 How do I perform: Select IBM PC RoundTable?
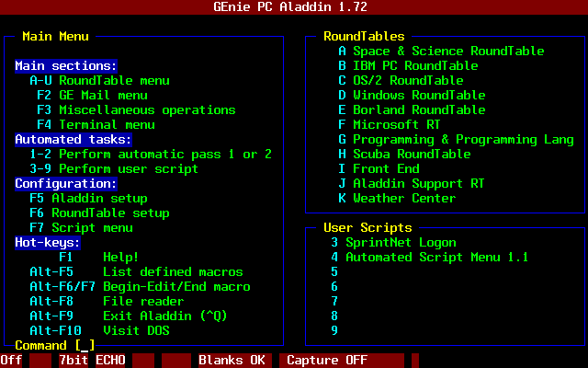pyautogui.click(x=408, y=65)
